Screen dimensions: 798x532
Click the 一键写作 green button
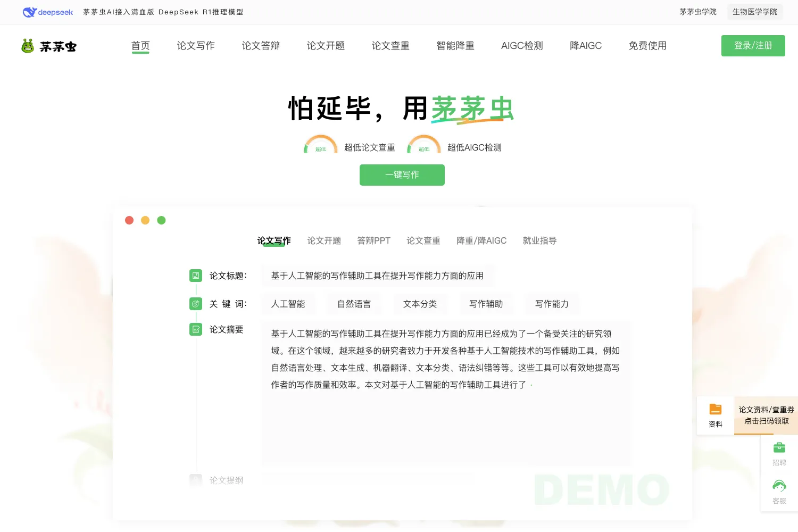pos(402,175)
